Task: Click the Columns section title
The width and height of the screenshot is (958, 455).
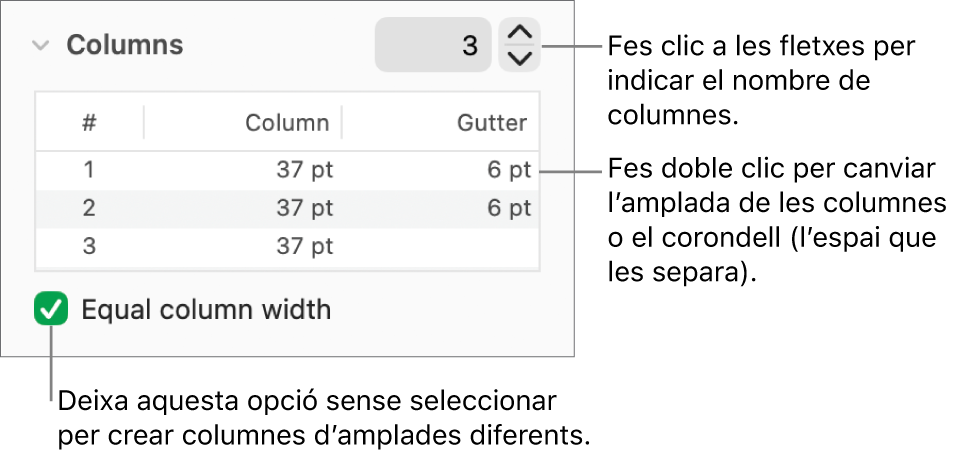Action: (125, 45)
